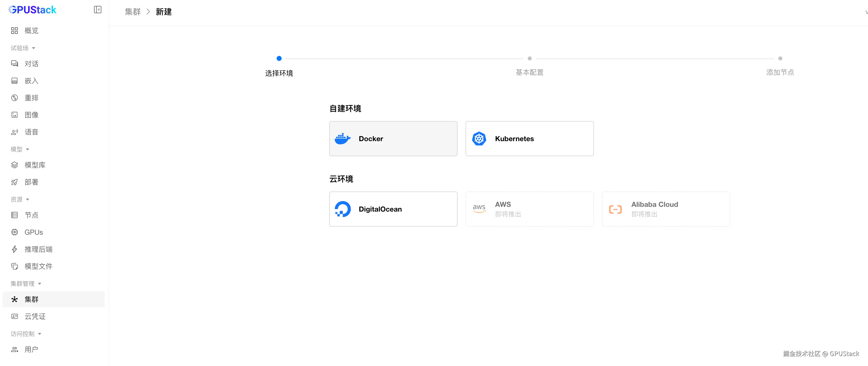The width and height of the screenshot is (868, 366).
Task: Toggle the 集群管理 section arrow
Action: [39, 284]
